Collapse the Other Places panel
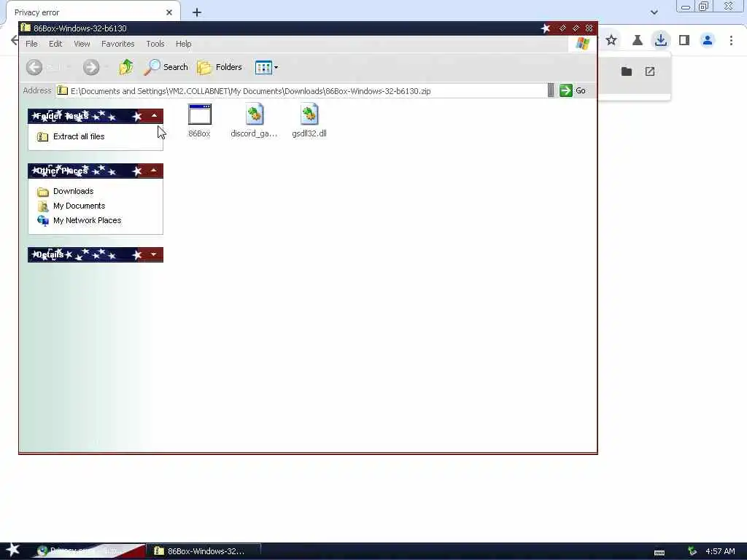The width and height of the screenshot is (747, 560). 154,171
